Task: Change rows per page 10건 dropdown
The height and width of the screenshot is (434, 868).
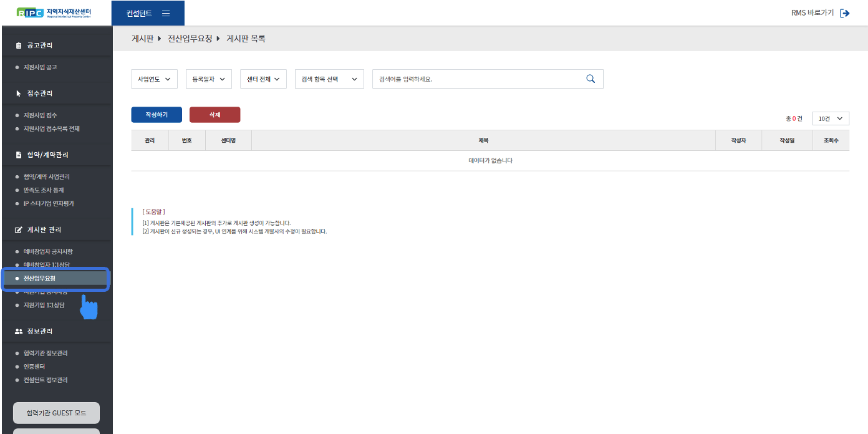Action: [x=831, y=118]
